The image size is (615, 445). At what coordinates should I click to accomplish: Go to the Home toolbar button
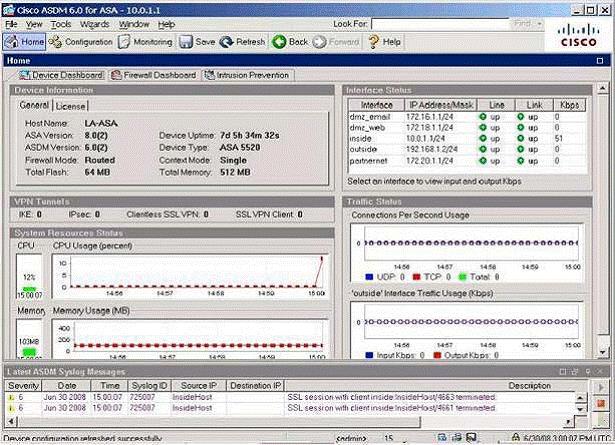24,42
